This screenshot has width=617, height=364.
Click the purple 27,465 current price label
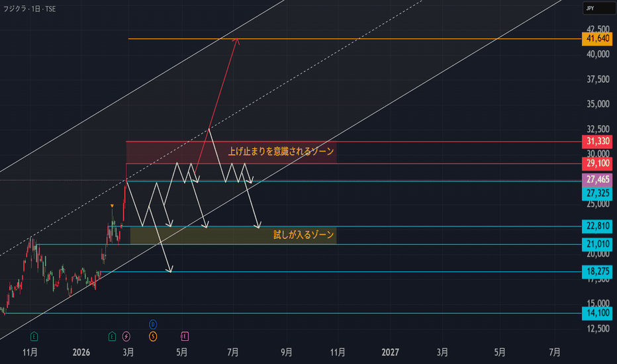(597, 180)
